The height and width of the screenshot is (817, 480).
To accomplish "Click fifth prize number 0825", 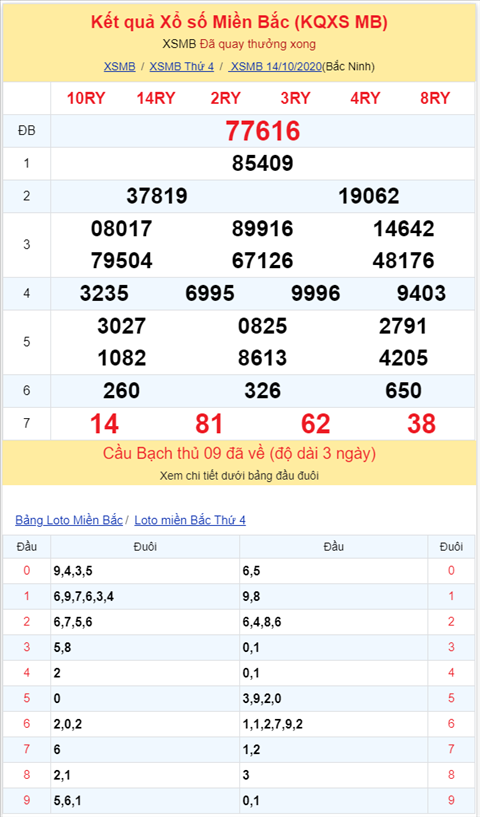I will 263,326.
